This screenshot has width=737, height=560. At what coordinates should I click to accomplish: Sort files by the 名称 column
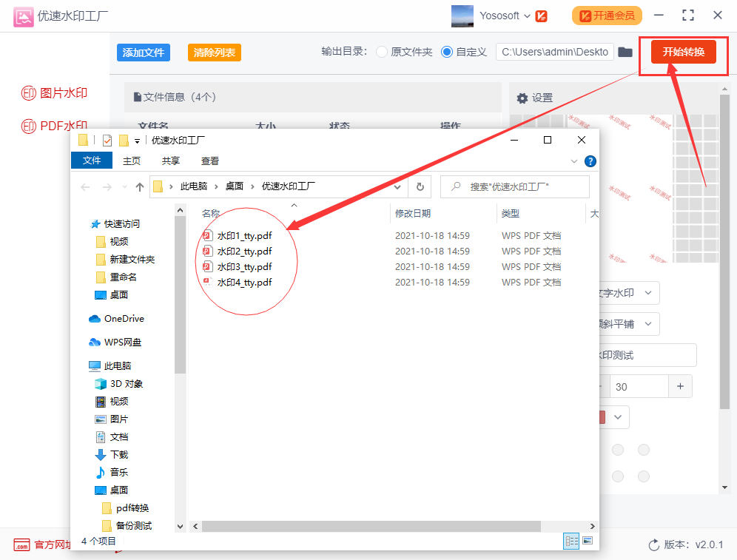point(211,213)
